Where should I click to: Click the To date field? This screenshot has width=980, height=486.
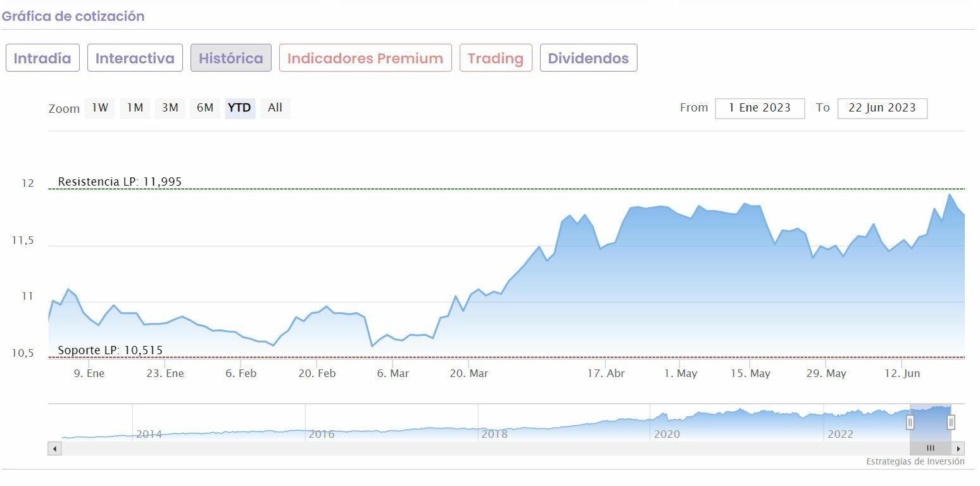[x=882, y=108]
